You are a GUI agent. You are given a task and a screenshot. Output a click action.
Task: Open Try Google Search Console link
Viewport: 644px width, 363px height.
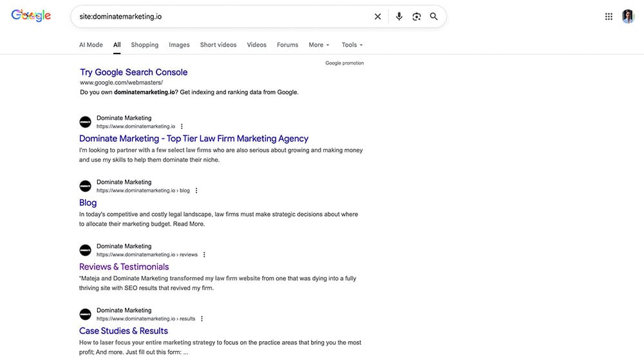(x=134, y=72)
